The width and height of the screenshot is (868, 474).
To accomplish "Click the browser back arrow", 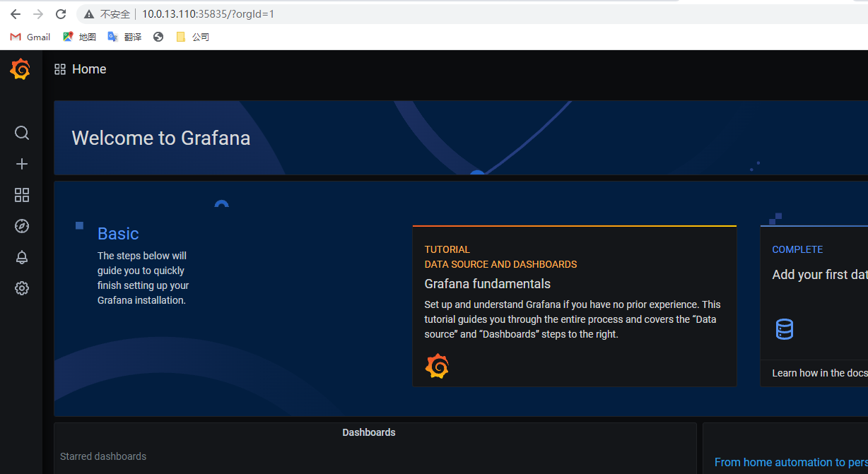I will [16, 14].
